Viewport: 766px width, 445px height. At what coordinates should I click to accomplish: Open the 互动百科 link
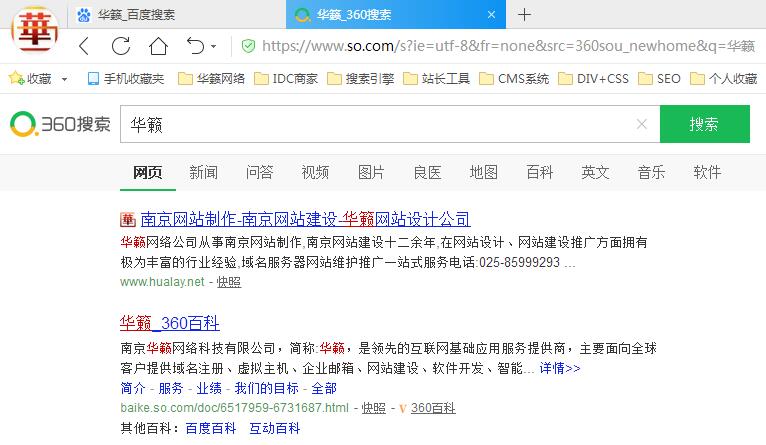275,428
